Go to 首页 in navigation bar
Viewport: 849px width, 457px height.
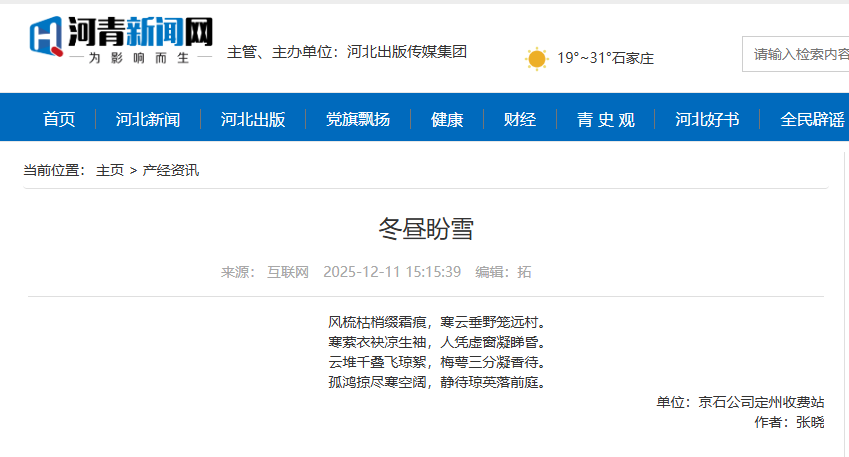(59, 120)
